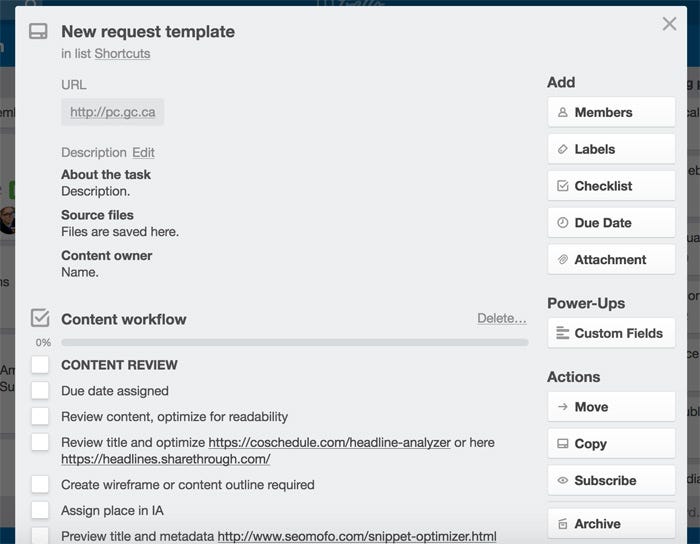Click the Content workflow progress bar

click(294, 342)
